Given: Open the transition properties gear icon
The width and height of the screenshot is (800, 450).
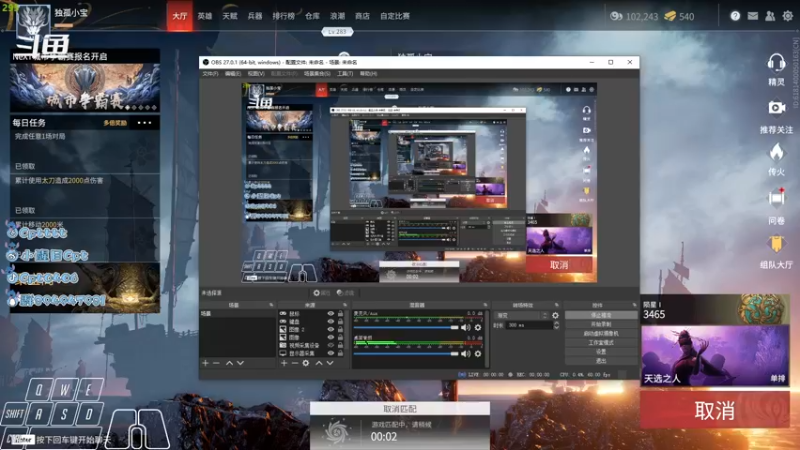Looking at the screenshot, I should coord(555,315).
